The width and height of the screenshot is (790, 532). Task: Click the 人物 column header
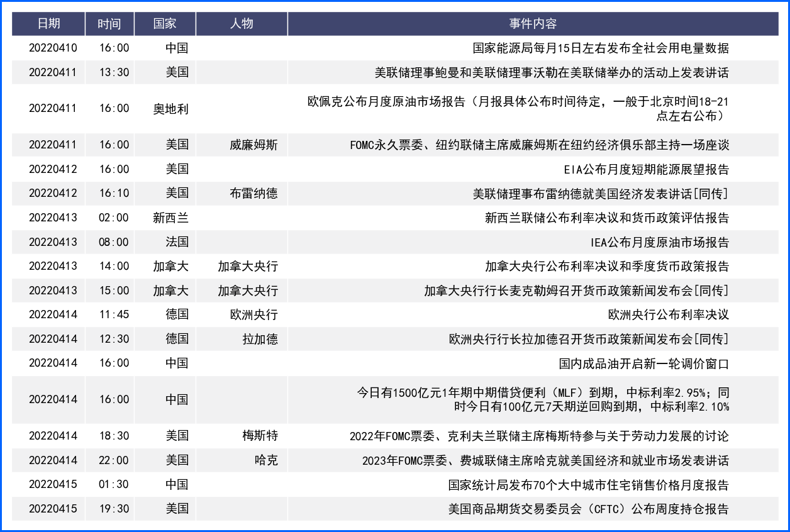(242, 24)
